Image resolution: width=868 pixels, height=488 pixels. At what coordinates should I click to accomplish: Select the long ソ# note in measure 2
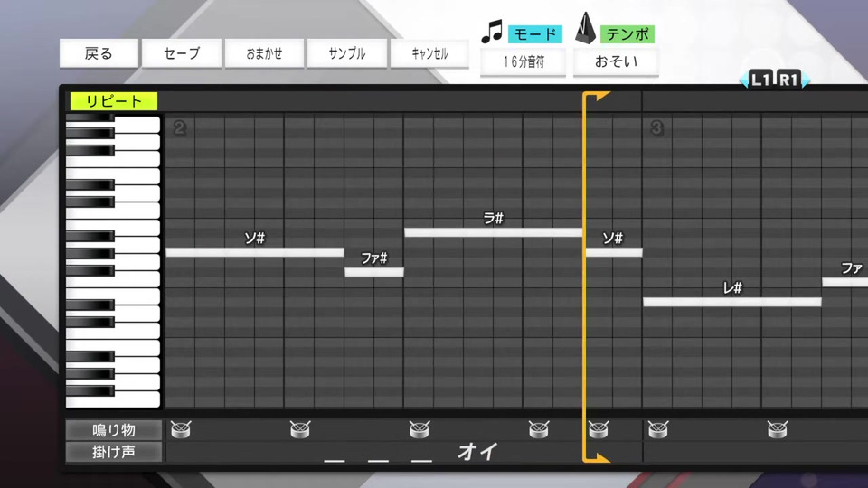(255, 252)
